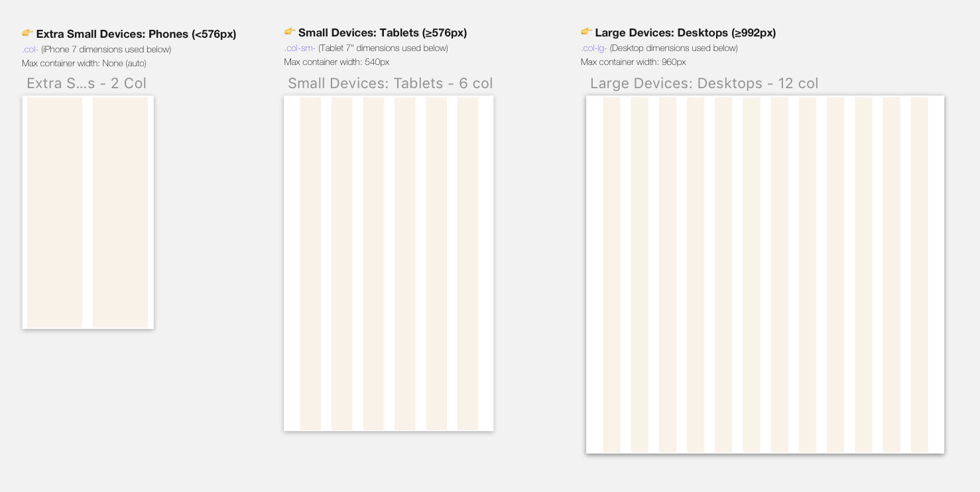The width and height of the screenshot is (980, 492).
Task: Click the pointing hand emoji before Extra Small Devices
Action: [x=28, y=32]
